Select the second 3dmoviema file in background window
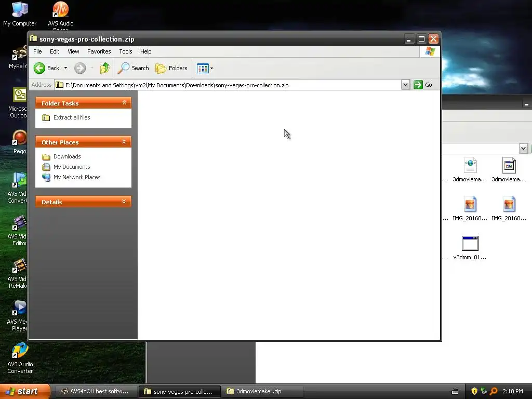This screenshot has width=532, height=399. click(509, 170)
